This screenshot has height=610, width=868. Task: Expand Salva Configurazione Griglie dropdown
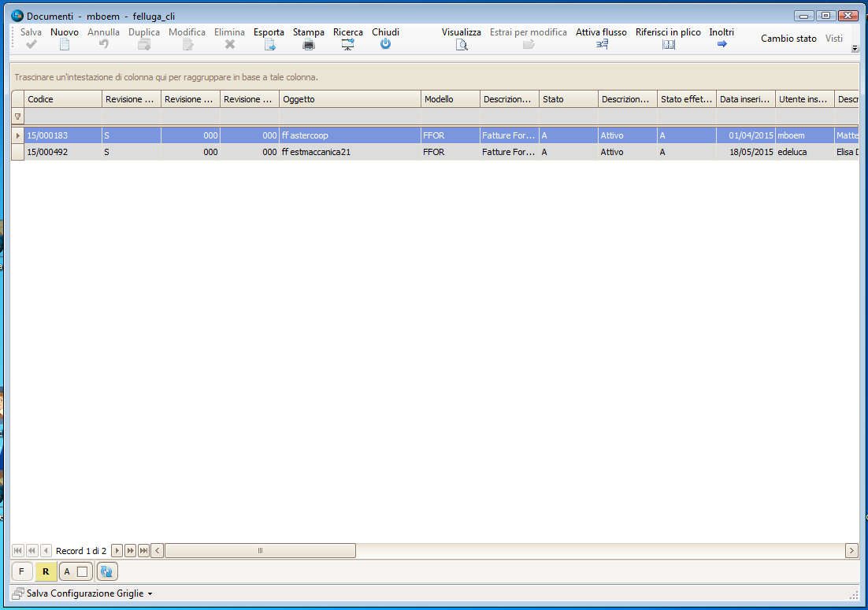coord(150,593)
